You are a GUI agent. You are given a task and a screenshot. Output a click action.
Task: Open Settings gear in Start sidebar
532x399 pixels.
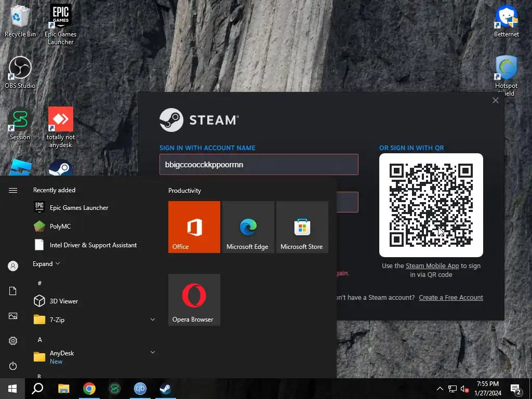[x=13, y=341]
